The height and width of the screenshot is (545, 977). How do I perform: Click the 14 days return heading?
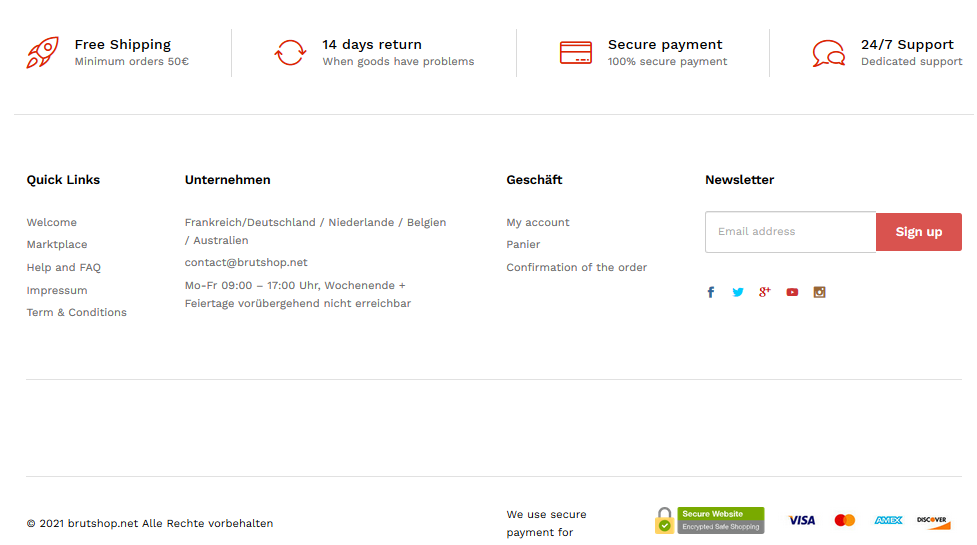tap(372, 45)
